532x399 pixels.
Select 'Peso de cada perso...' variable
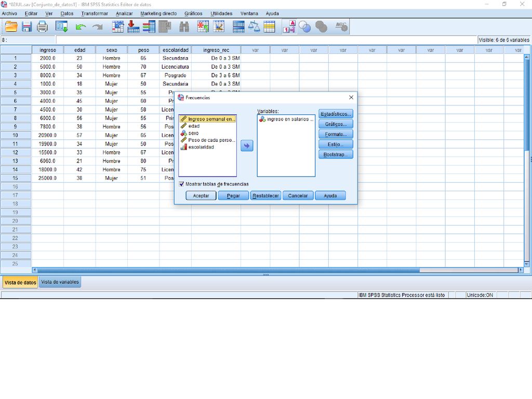point(208,140)
